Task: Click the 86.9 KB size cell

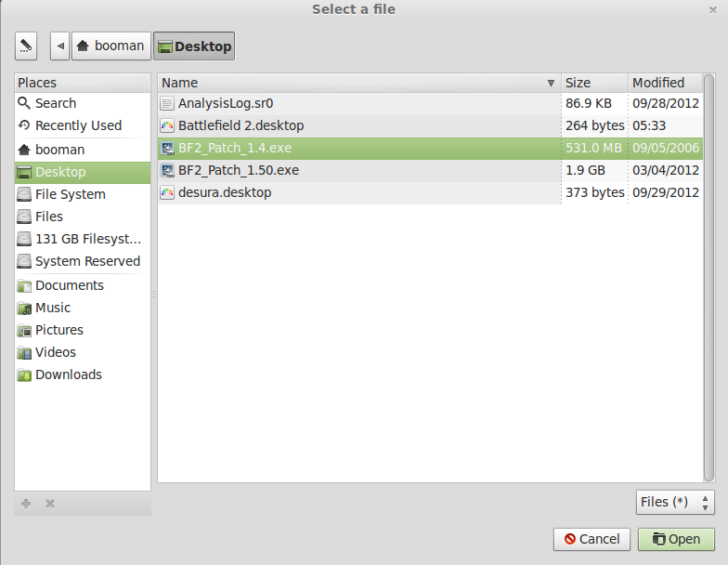Action: pos(589,103)
